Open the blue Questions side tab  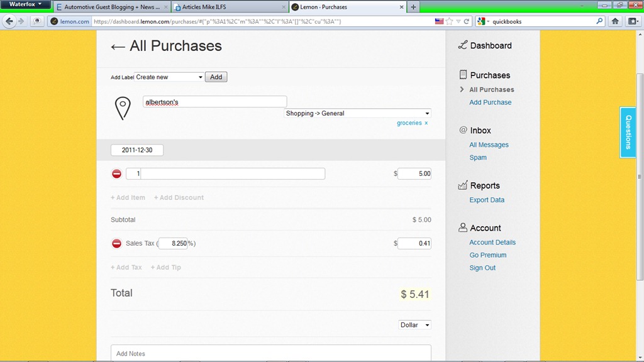[628, 132]
